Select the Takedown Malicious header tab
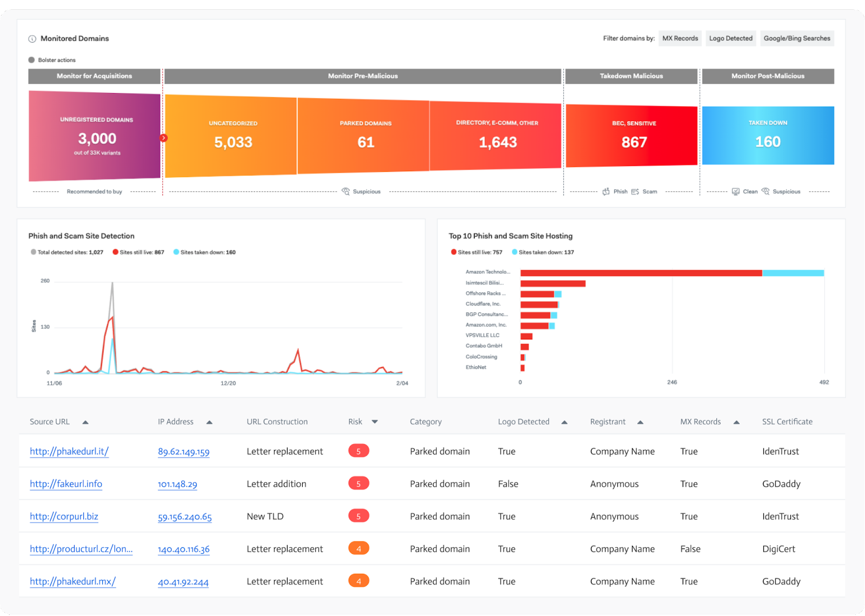Image resolution: width=865 pixels, height=616 pixels. tap(631, 76)
